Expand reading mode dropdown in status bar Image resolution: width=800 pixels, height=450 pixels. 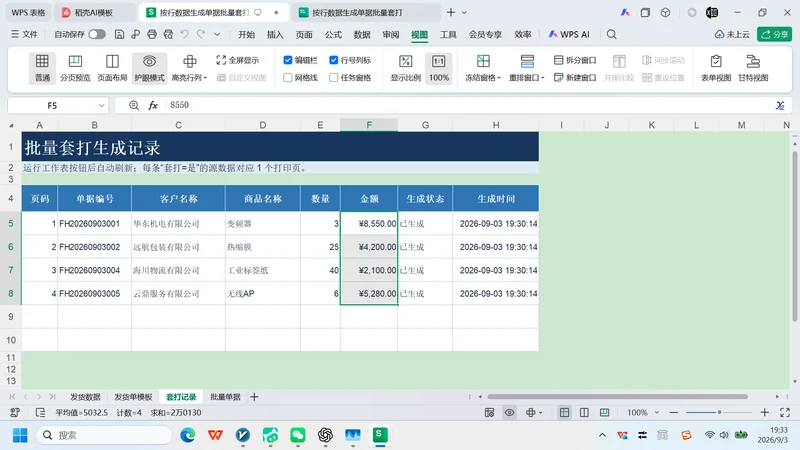coord(540,412)
